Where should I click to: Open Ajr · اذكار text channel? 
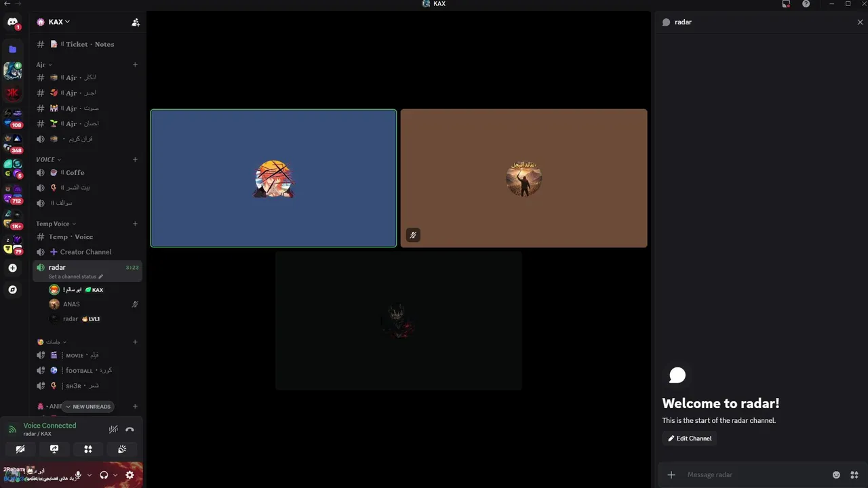pos(87,77)
